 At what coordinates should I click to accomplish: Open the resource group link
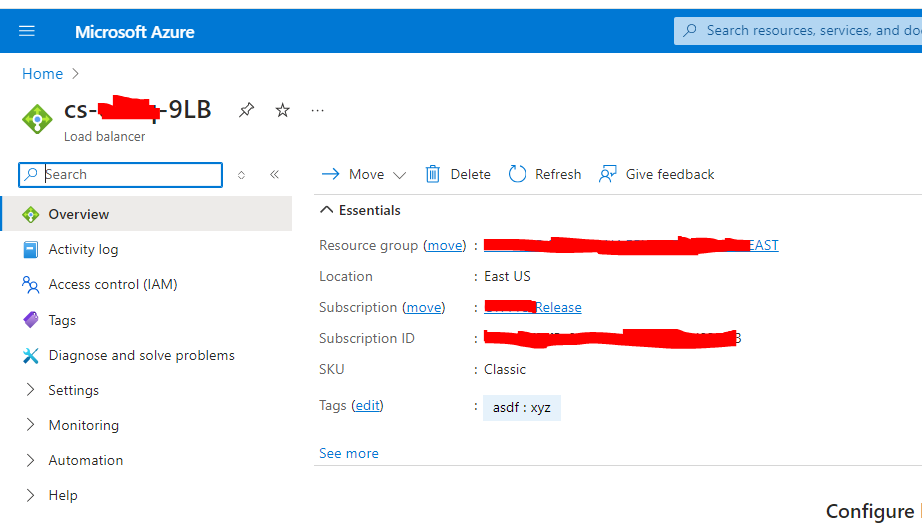[631, 245]
